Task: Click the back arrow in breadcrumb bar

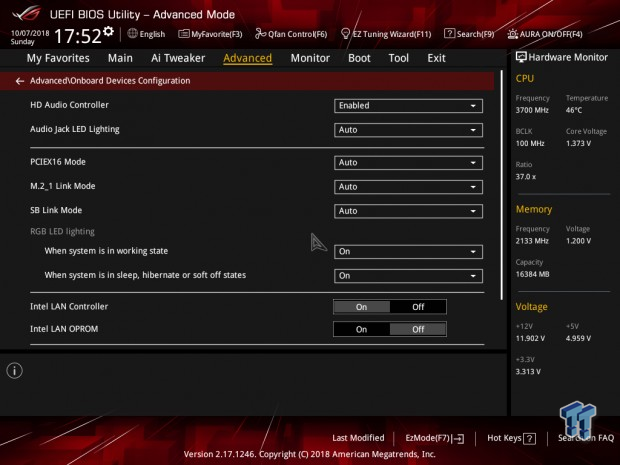Action: [20, 81]
